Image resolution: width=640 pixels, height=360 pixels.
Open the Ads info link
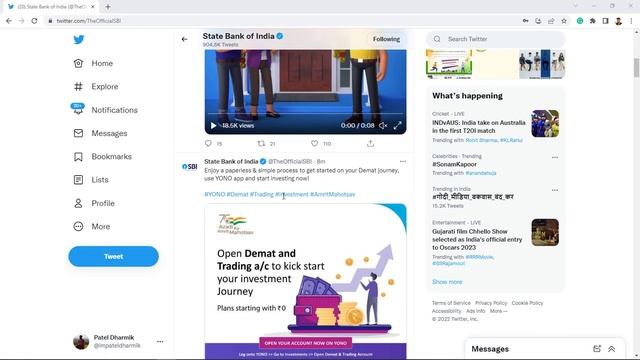tap(476, 311)
